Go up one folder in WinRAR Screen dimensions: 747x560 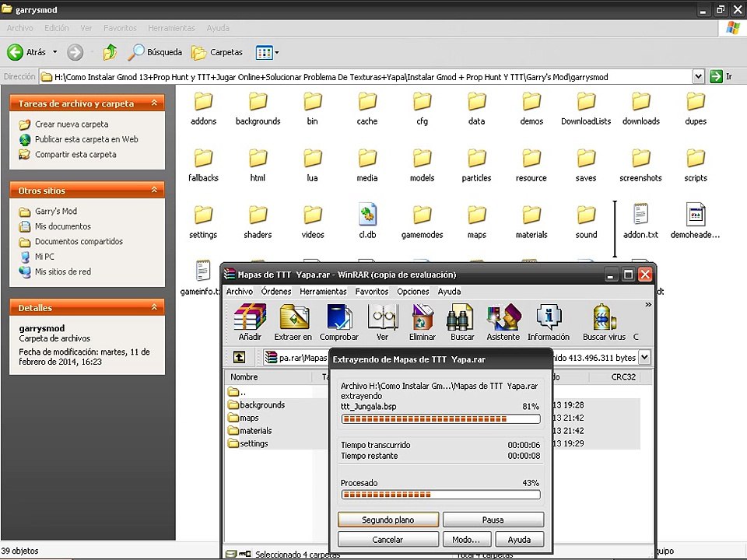(x=239, y=357)
